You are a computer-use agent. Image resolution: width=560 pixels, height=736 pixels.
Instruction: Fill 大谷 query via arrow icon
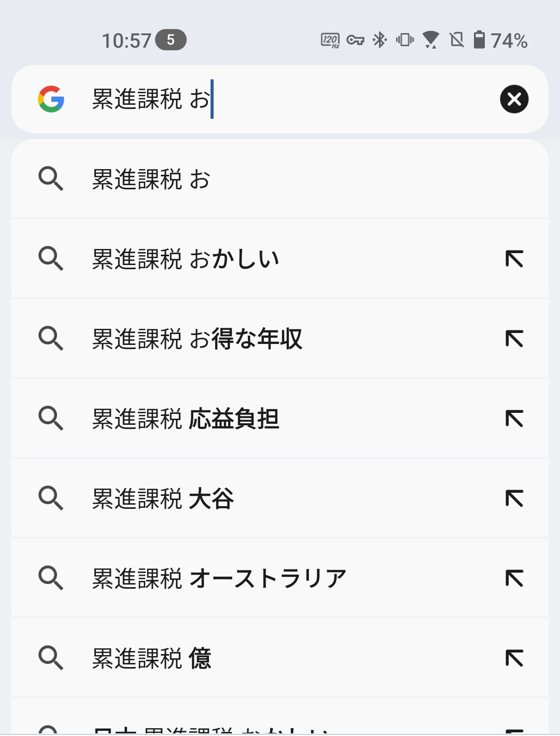(x=514, y=498)
